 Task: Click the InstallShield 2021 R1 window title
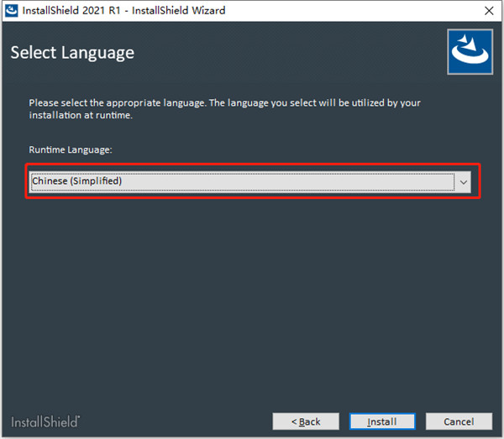123,11
